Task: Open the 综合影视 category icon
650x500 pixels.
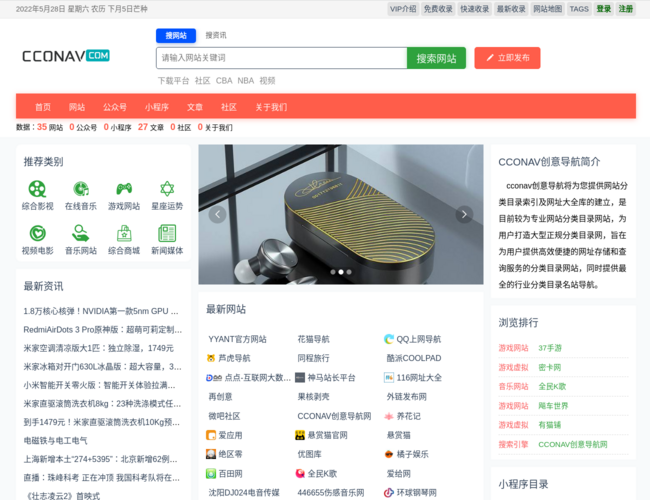Action: [37, 189]
